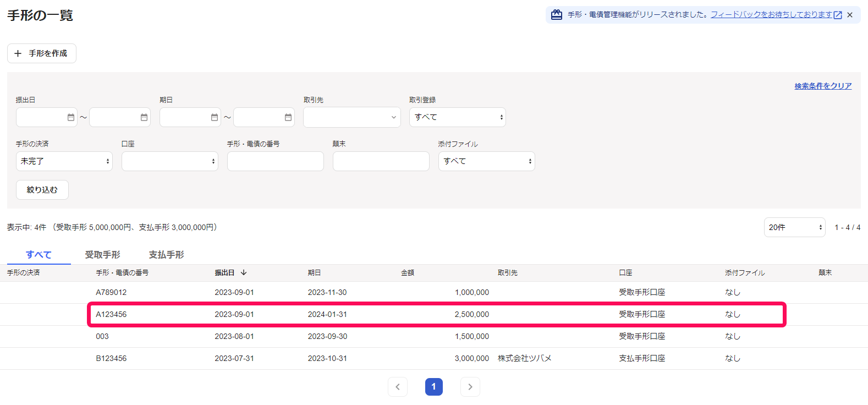
Task: Click amount 1,500,000 cell
Action: pos(472,336)
